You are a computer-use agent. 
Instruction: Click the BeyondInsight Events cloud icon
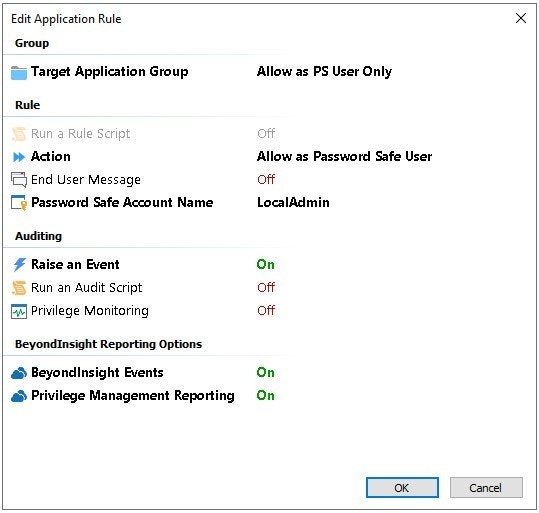click(19, 373)
